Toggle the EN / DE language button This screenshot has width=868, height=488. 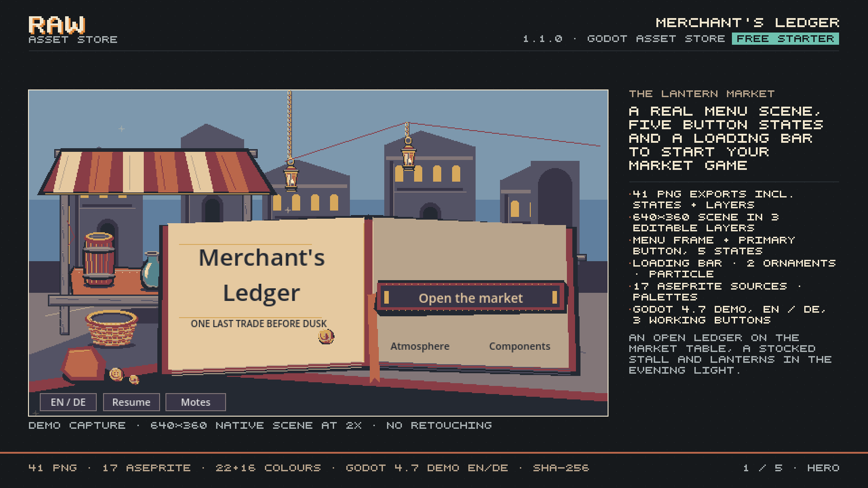[68, 402]
